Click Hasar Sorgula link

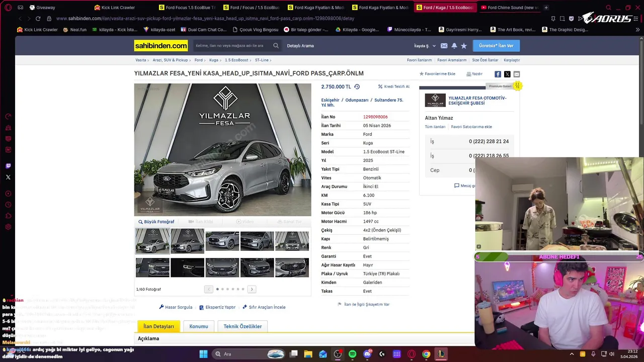pos(176,307)
